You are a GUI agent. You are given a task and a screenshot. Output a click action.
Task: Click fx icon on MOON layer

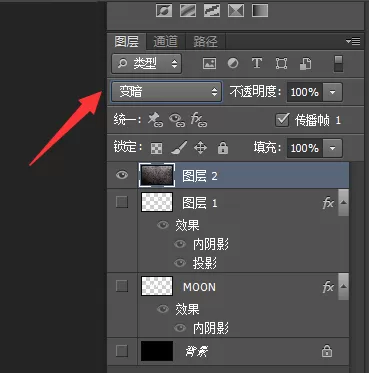[x=328, y=287]
